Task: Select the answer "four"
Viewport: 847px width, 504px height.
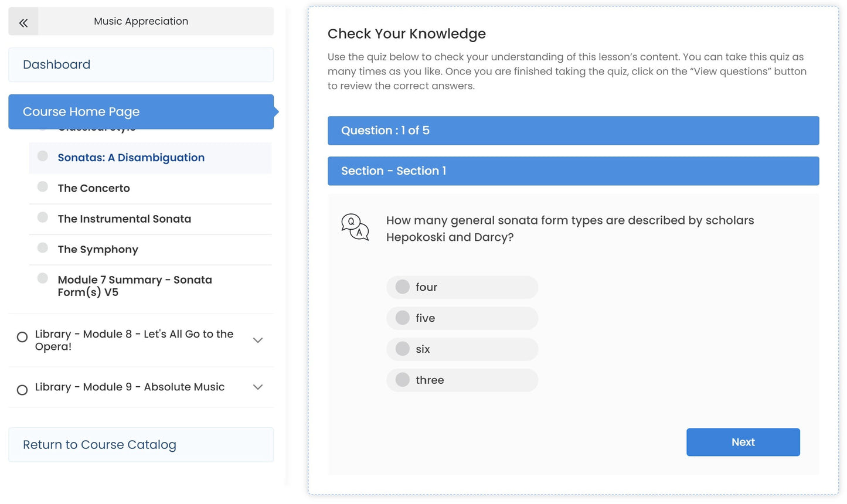Action: 403,287
